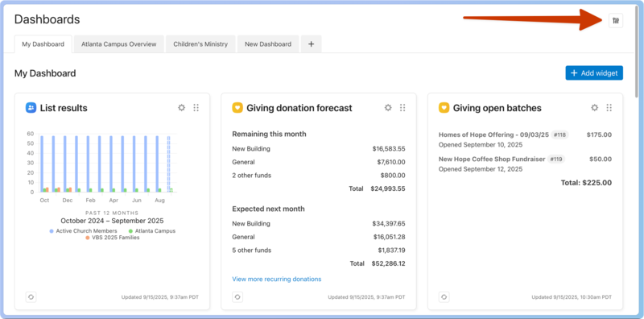Refresh the Giving donation forecast widget
This screenshot has height=319, width=644.
coord(237,296)
